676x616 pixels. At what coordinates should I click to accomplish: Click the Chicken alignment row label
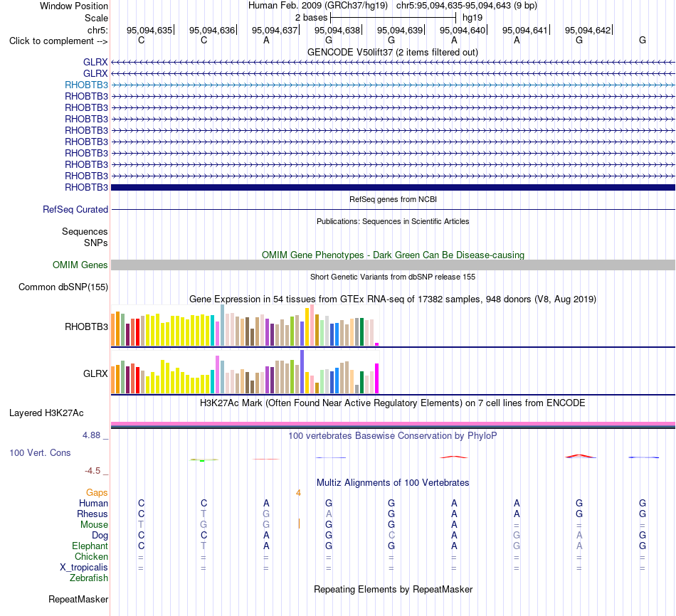(x=91, y=556)
